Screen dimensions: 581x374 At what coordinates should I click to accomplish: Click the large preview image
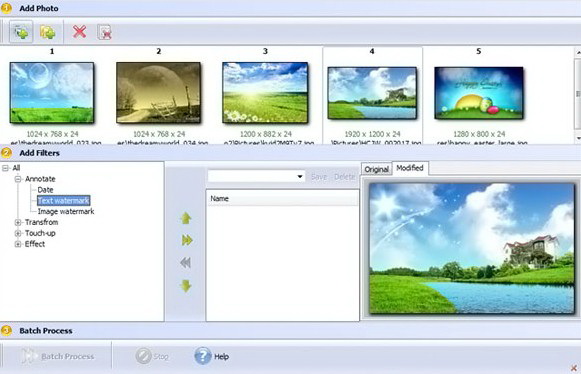[472, 248]
